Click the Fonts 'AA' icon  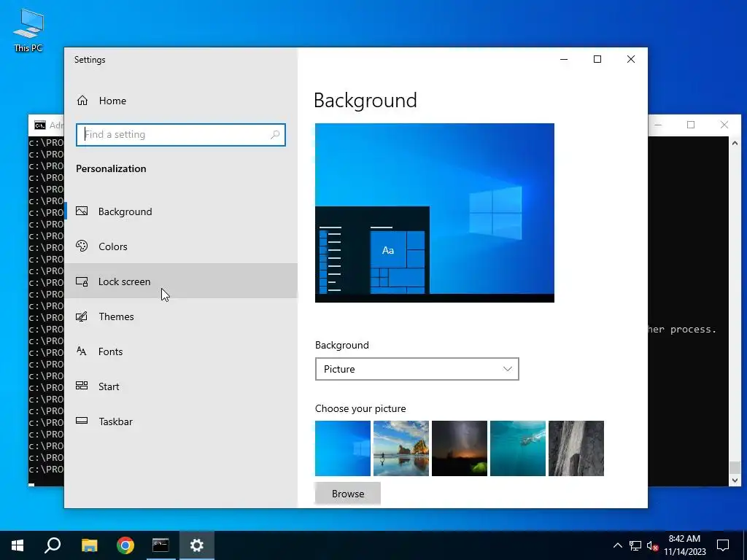82,351
